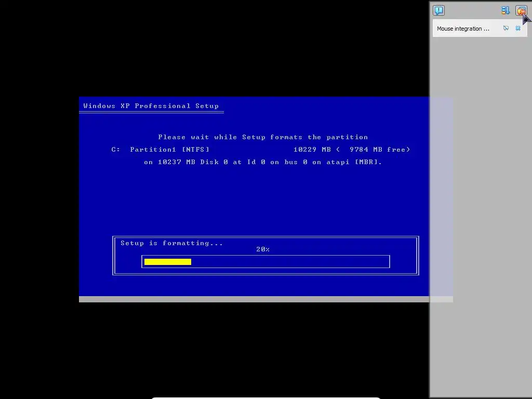
Task: Click 'Partition1 [NTFS]' text
Action: pyautogui.click(x=170, y=149)
